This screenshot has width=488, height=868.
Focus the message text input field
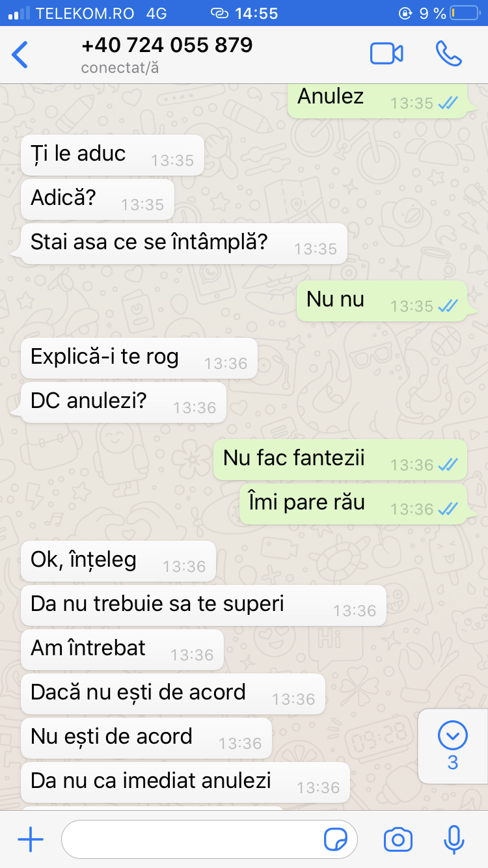click(x=210, y=840)
